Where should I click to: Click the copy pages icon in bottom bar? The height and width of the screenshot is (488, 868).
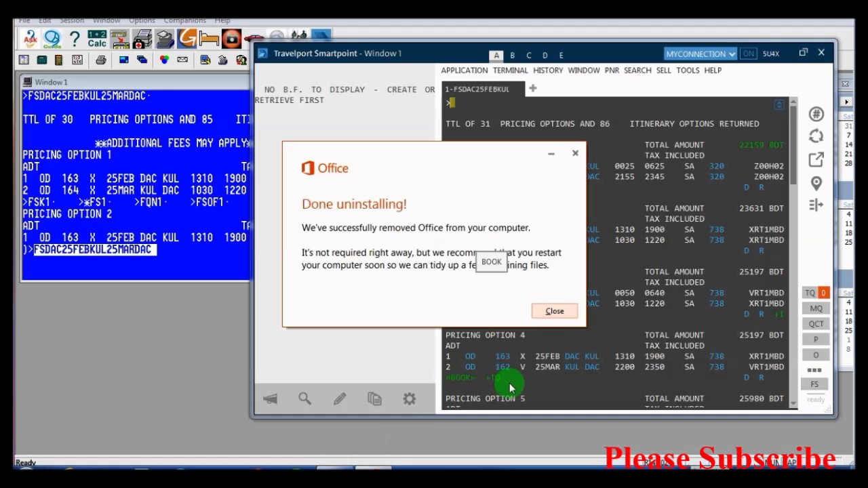(x=374, y=399)
